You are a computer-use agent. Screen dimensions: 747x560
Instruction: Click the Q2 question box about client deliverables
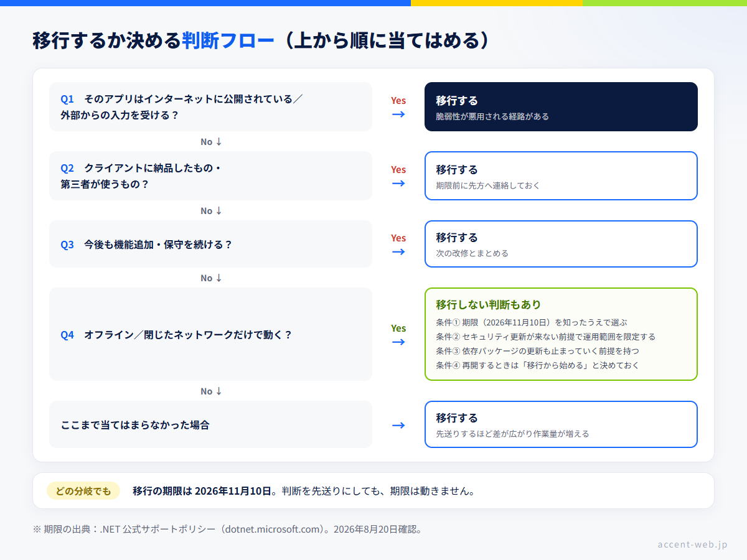click(x=210, y=176)
